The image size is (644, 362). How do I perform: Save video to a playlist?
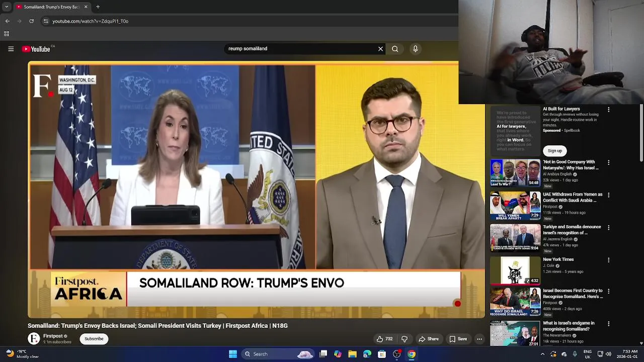[x=458, y=339]
